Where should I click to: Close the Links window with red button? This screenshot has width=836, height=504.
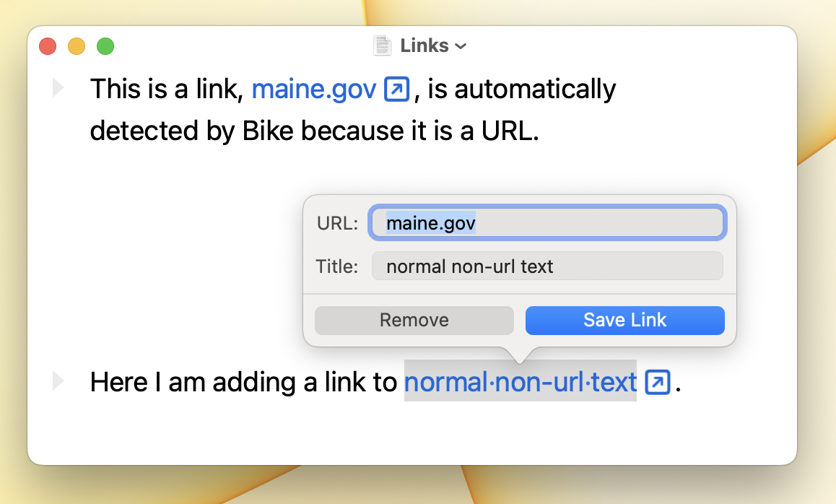click(x=48, y=46)
